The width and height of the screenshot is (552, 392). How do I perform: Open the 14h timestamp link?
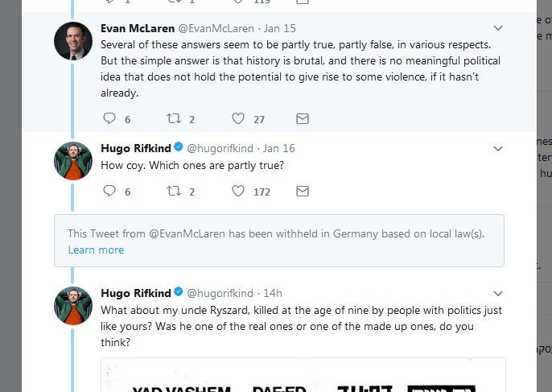[273, 293]
